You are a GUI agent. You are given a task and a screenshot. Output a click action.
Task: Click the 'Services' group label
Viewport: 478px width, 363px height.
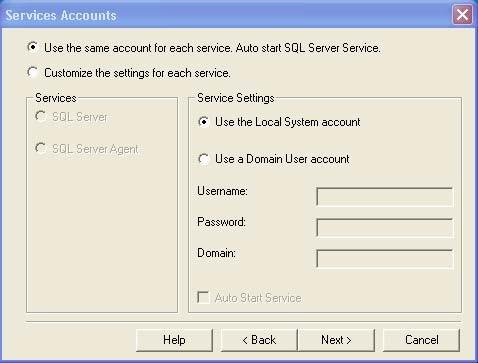[56, 98]
